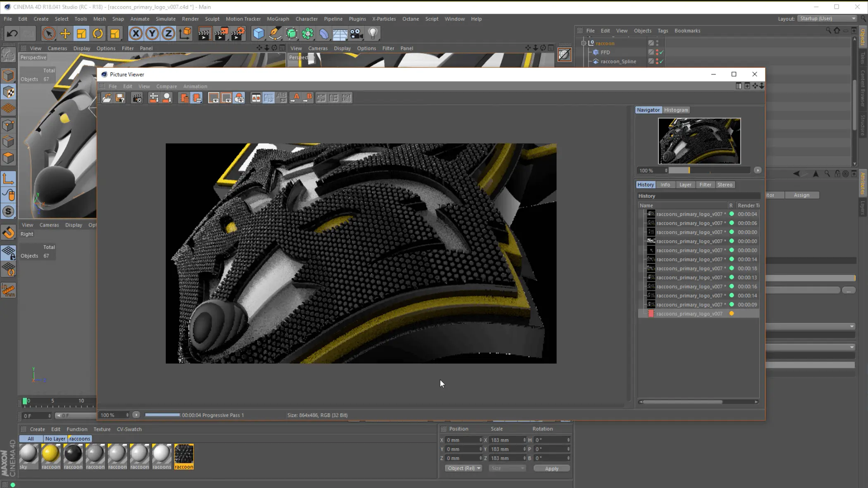This screenshot has width=868, height=488.
Task: Open Compare menu in Picture Viewer
Action: [x=167, y=86]
